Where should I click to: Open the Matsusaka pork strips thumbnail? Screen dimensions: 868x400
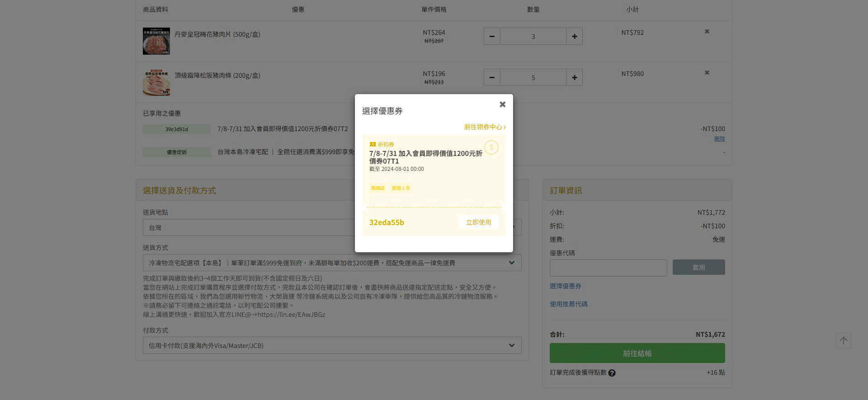156,82
